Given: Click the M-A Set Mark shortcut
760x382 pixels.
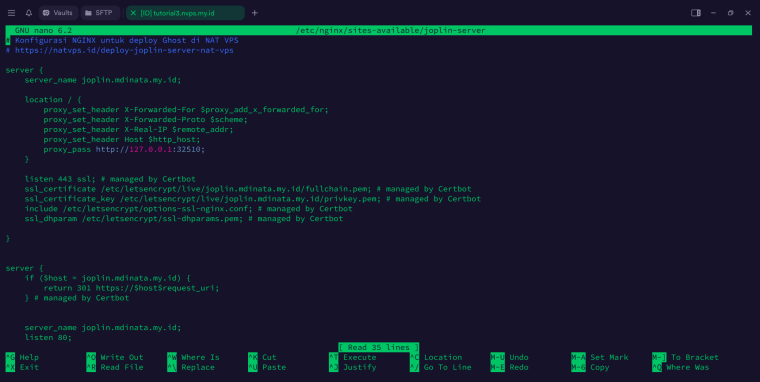Looking at the screenshot, I should pyautogui.click(x=600, y=357).
